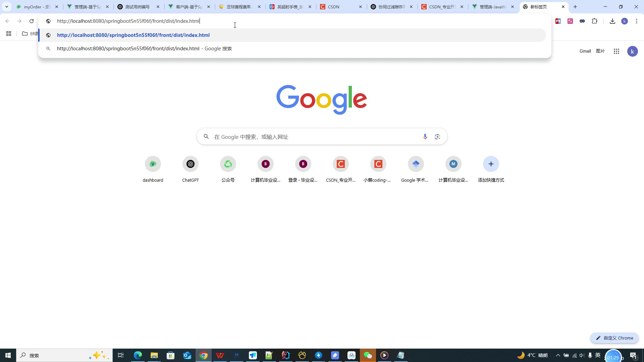Click the Extensions puzzle piece icon

pyautogui.click(x=594, y=21)
